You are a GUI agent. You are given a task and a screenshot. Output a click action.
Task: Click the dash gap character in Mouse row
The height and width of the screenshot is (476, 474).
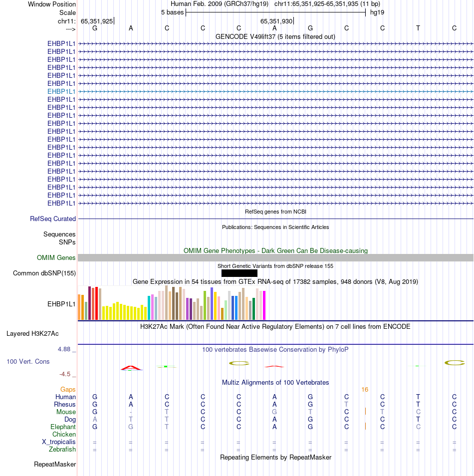coord(131,412)
